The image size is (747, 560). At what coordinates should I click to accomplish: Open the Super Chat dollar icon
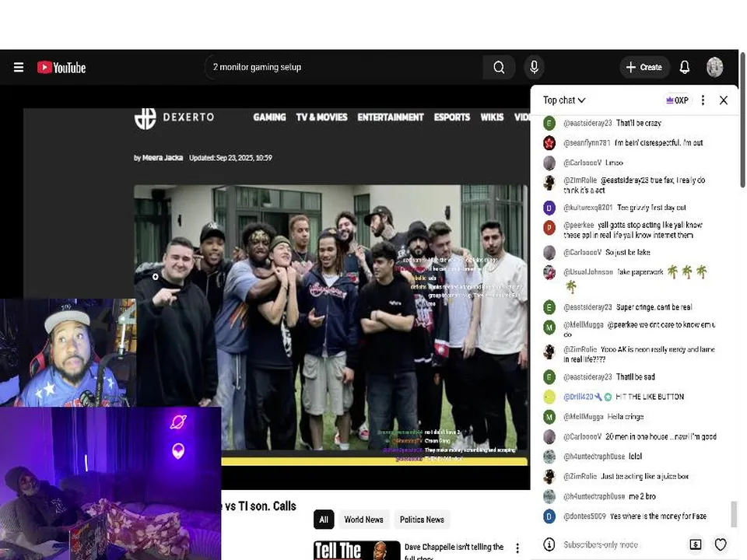pyautogui.click(x=696, y=544)
